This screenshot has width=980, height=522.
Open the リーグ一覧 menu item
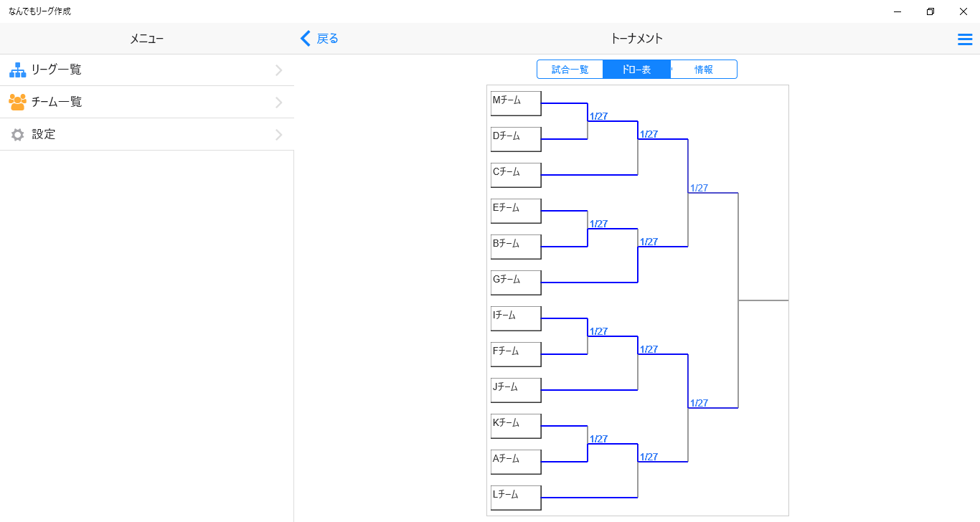click(56, 70)
